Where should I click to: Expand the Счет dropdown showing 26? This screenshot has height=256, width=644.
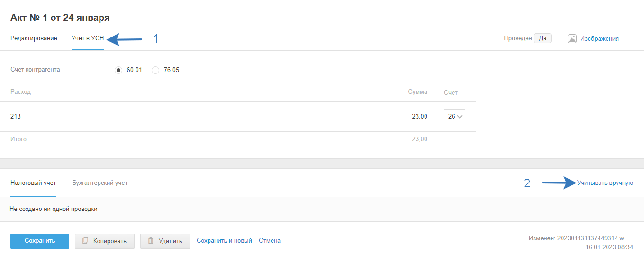pyautogui.click(x=454, y=117)
